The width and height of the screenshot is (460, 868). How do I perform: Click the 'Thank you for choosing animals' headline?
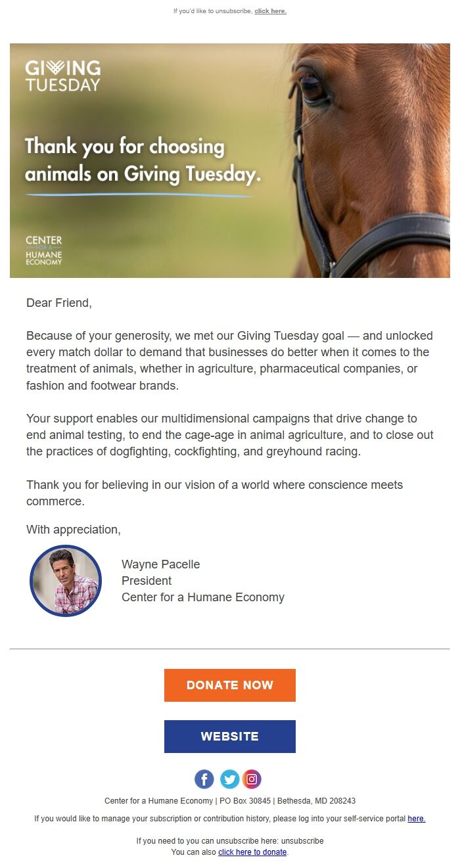click(143, 160)
